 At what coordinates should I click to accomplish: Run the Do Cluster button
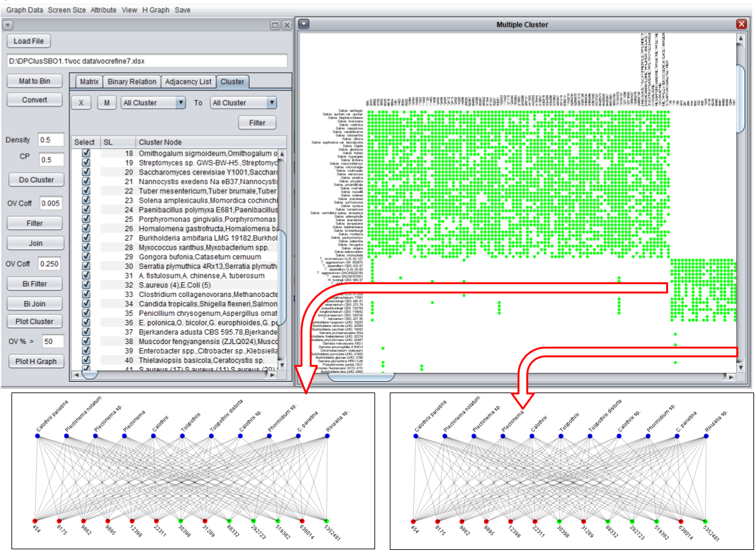(36, 180)
